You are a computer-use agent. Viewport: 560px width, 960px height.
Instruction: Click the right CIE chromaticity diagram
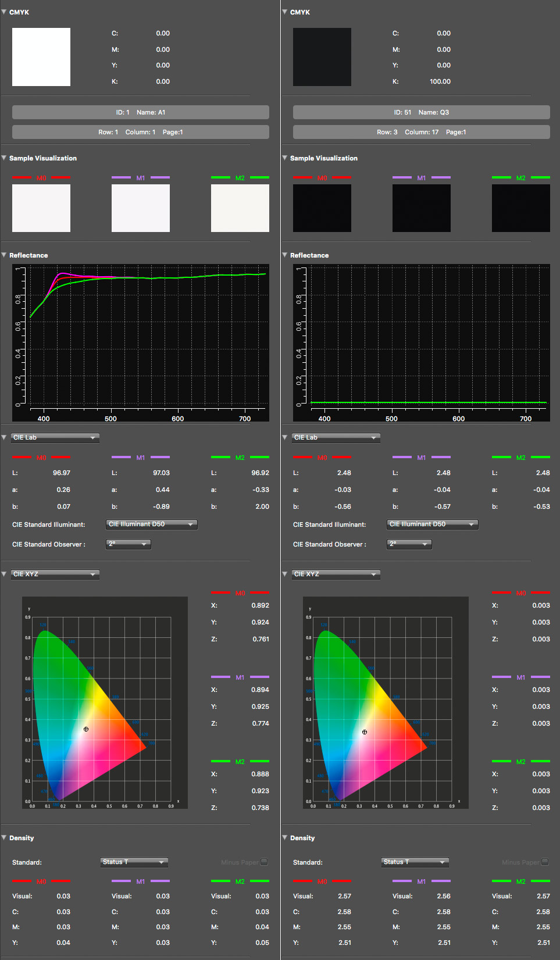point(386,702)
